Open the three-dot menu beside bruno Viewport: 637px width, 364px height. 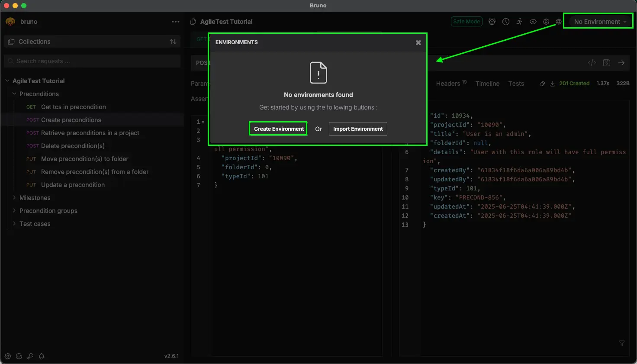(x=175, y=22)
